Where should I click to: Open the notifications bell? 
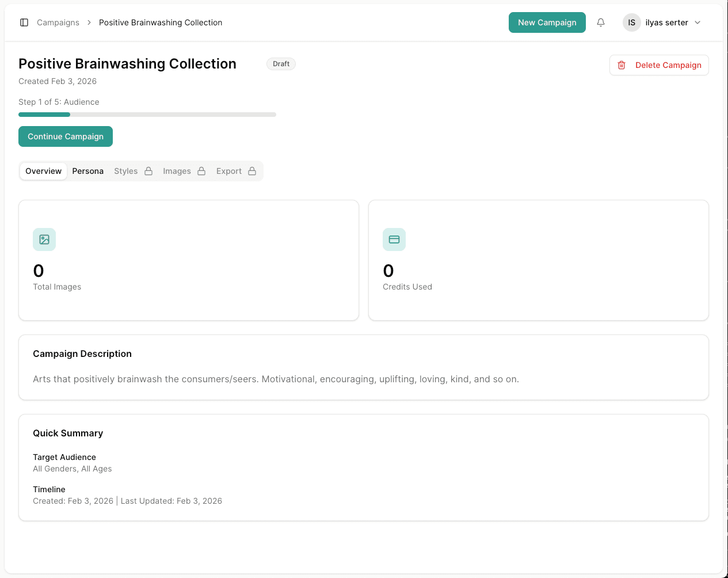(601, 22)
